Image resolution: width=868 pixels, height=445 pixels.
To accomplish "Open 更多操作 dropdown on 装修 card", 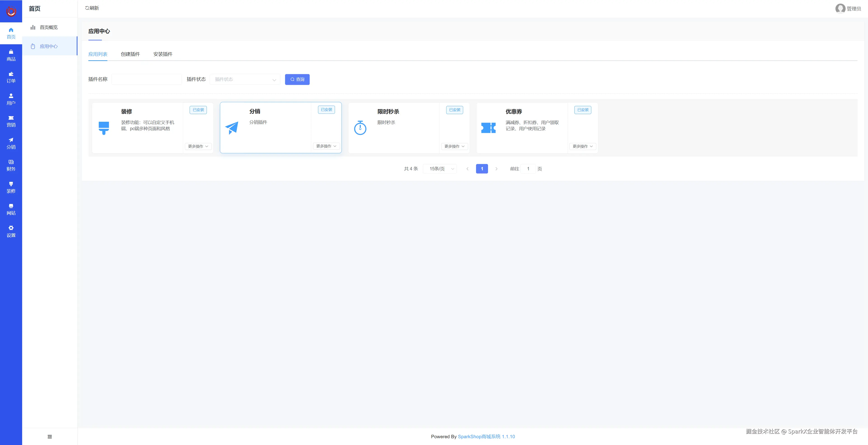I will [198, 146].
